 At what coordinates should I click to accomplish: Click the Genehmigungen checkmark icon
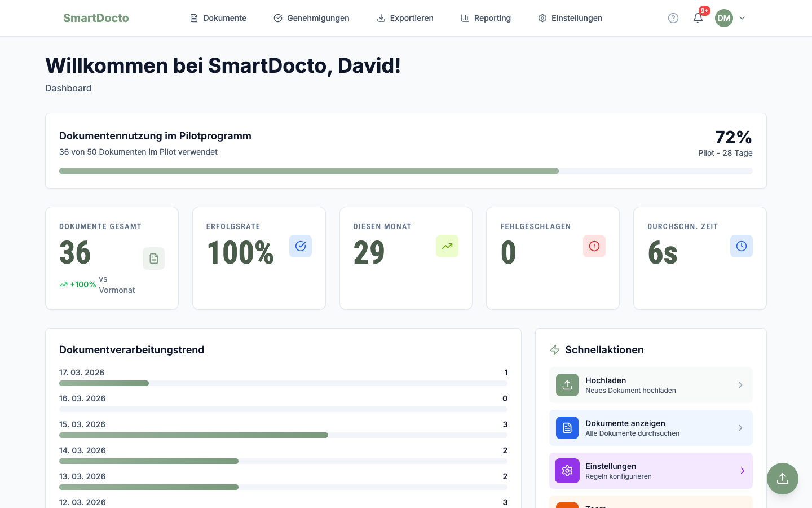(x=277, y=18)
